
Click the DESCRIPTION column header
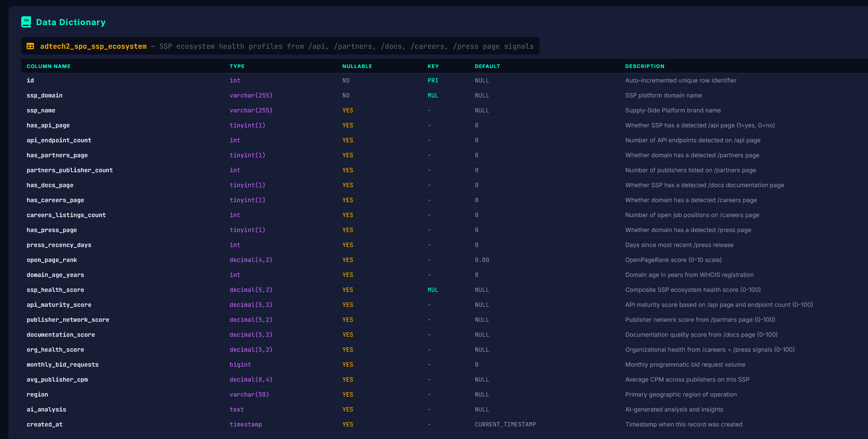click(x=645, y=66)
